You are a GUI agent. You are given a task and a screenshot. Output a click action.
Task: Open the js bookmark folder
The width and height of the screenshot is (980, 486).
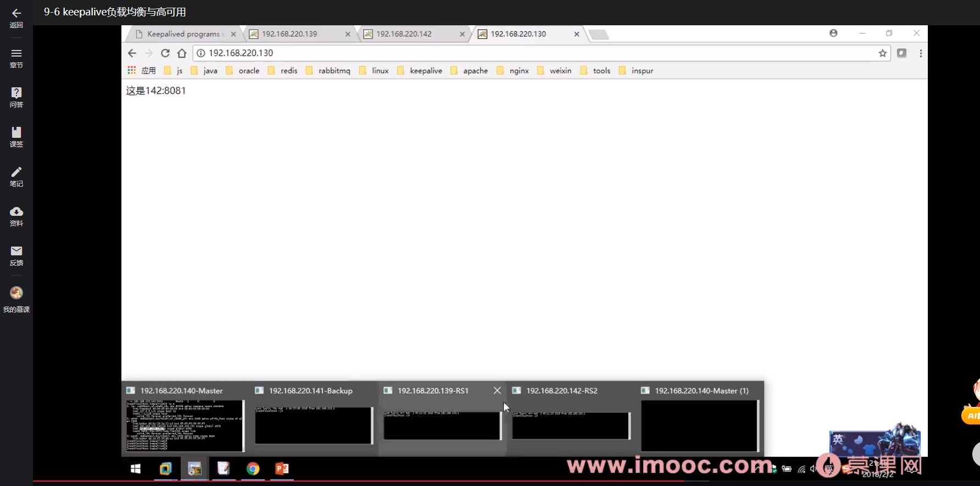173,70
